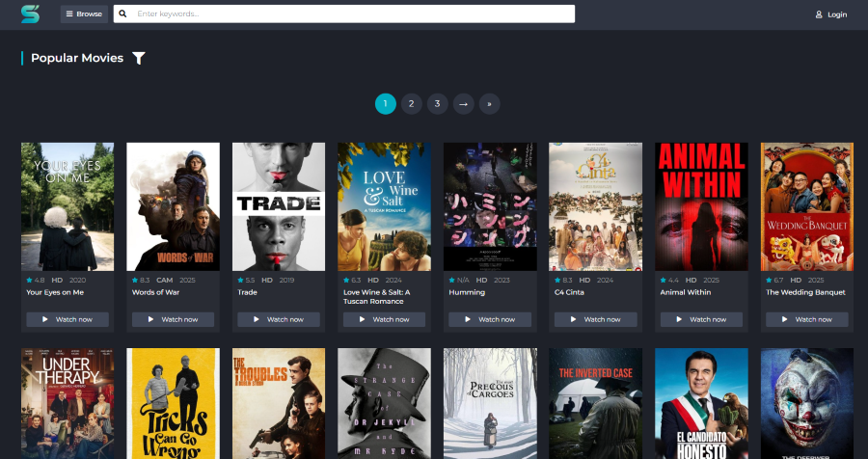
Task: Click the next page arrow
Action: pos(463,103)
